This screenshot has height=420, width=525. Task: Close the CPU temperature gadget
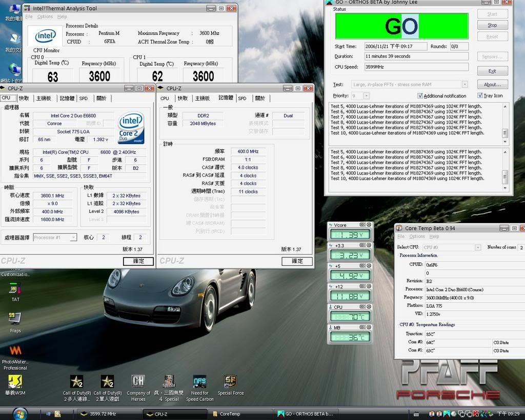[369, 307]
